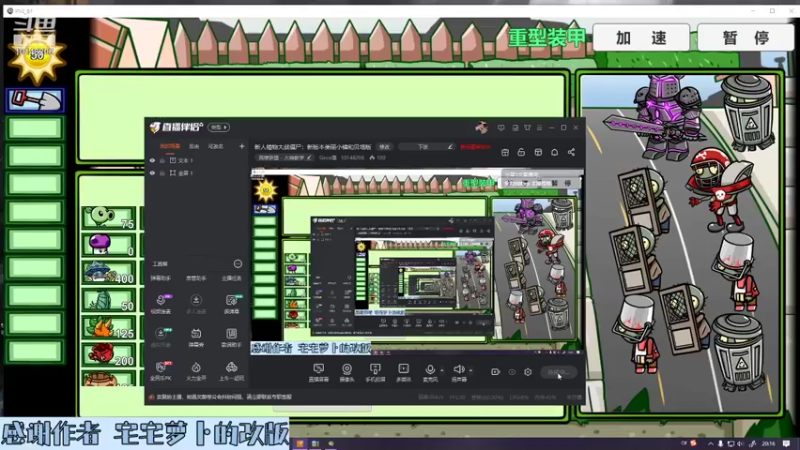Pick the purple Puff-shroom card costing 0
The height and width of the screenshot is (450, 800).
coord(109,245)
